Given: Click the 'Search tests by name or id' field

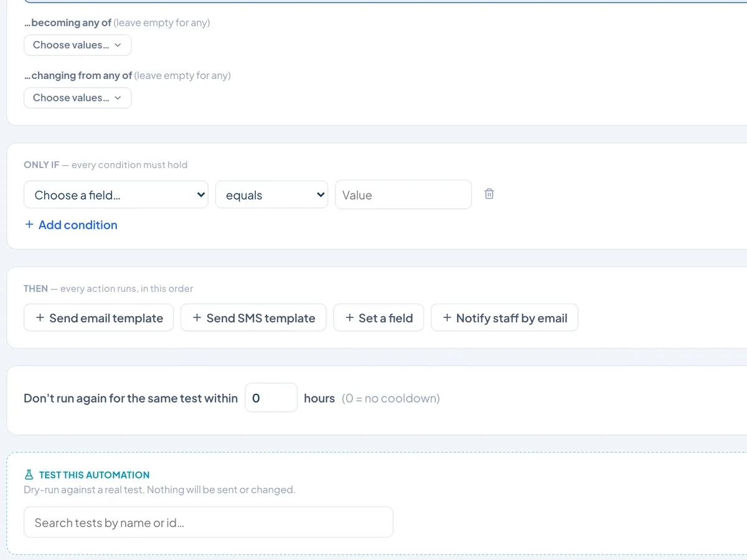Looking at the screenshot, I should point(209,522).
